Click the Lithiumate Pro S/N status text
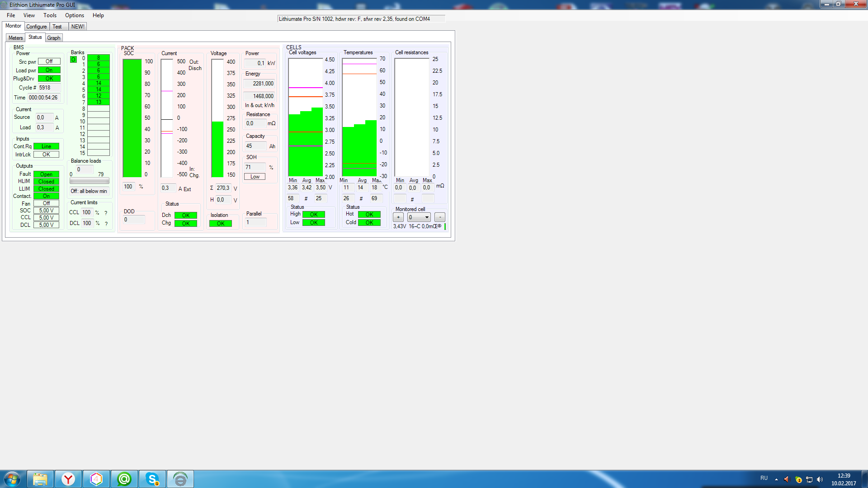868x488 pixels. [x=361, y=19]
